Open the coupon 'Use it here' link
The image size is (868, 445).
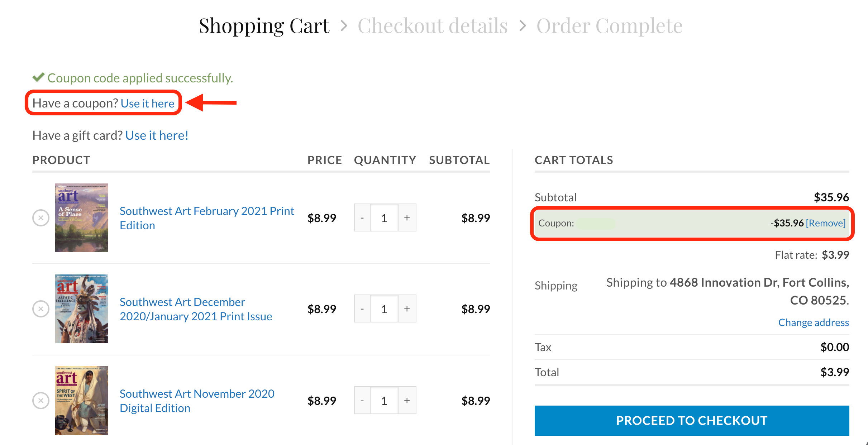(148, 103)
